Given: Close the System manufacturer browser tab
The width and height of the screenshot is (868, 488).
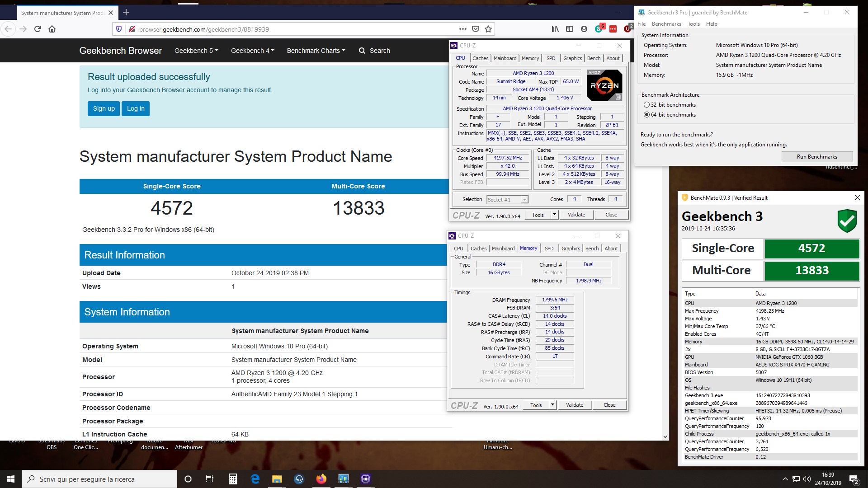Looking at the screenshot, I should pos(111,13).
